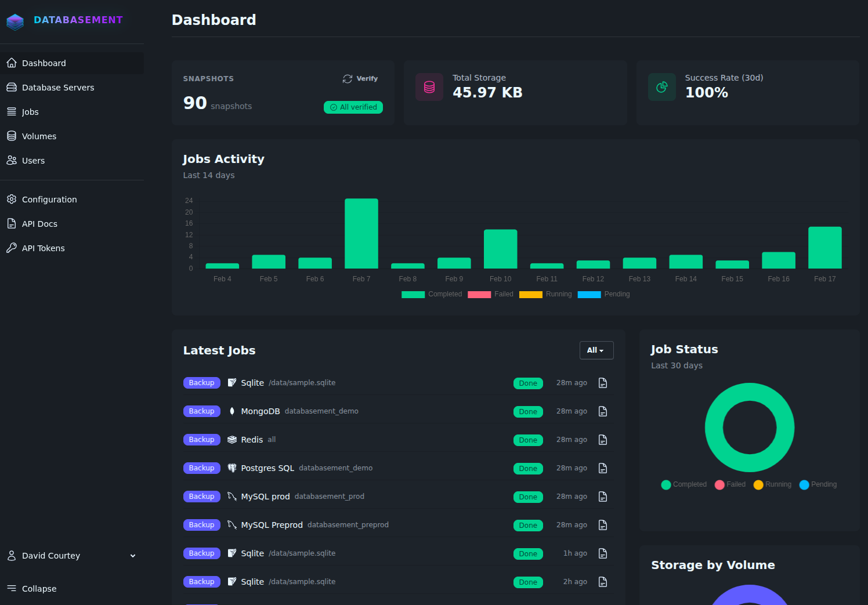Open Configuration page
Viewport: 868px width, 605px height.
72,199
